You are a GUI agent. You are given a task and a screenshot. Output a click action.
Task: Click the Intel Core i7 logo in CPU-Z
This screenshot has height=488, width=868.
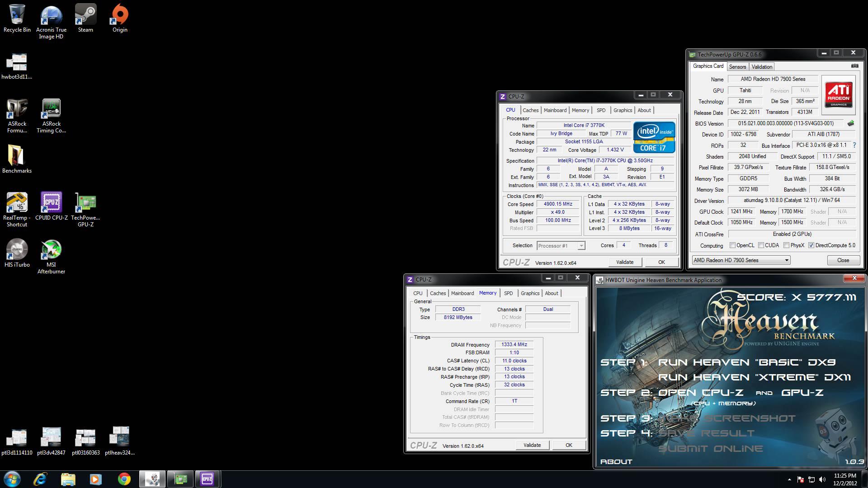pyautogui.click(x=654, y=137)
